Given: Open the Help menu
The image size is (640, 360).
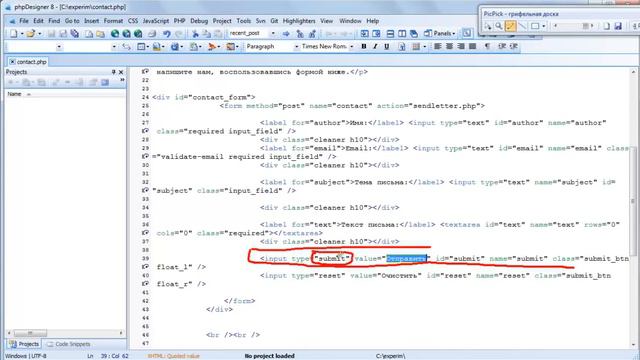Looking at the screenshot, I should click(372, 21).
